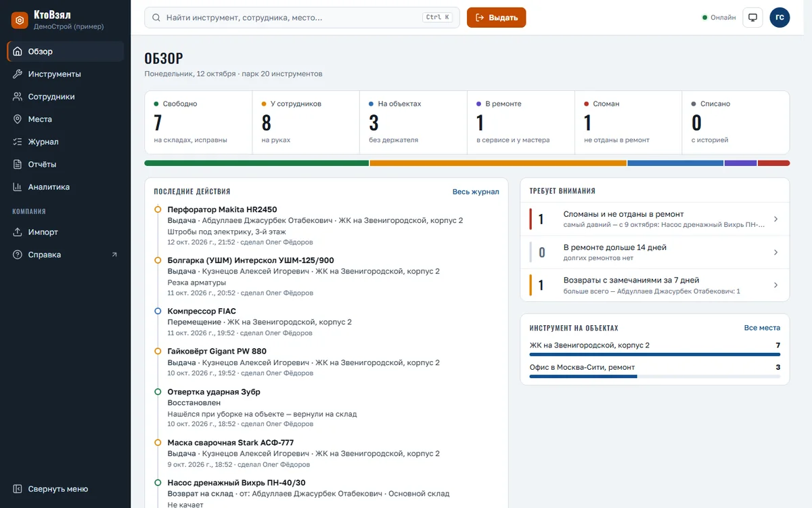Viewport: 812px width, 508px height.
Task: Click the orange Выдать button
Action: coord(496,18)
